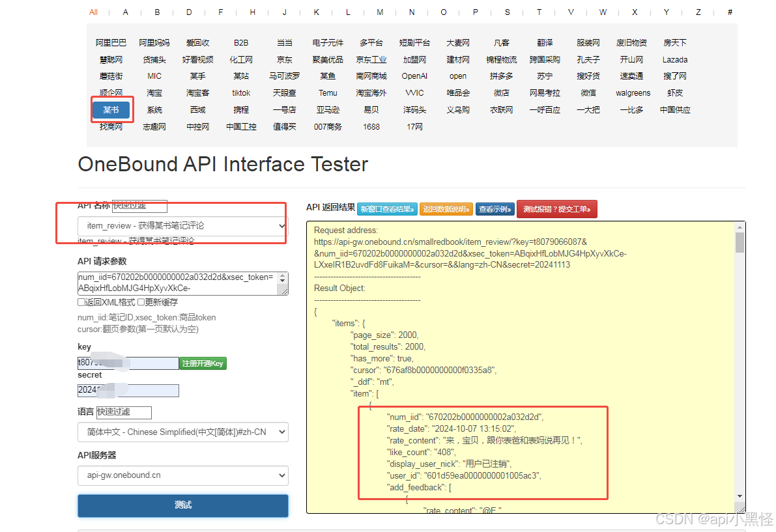
Task: Open the 携程 platform link
Action: point(241,110)
